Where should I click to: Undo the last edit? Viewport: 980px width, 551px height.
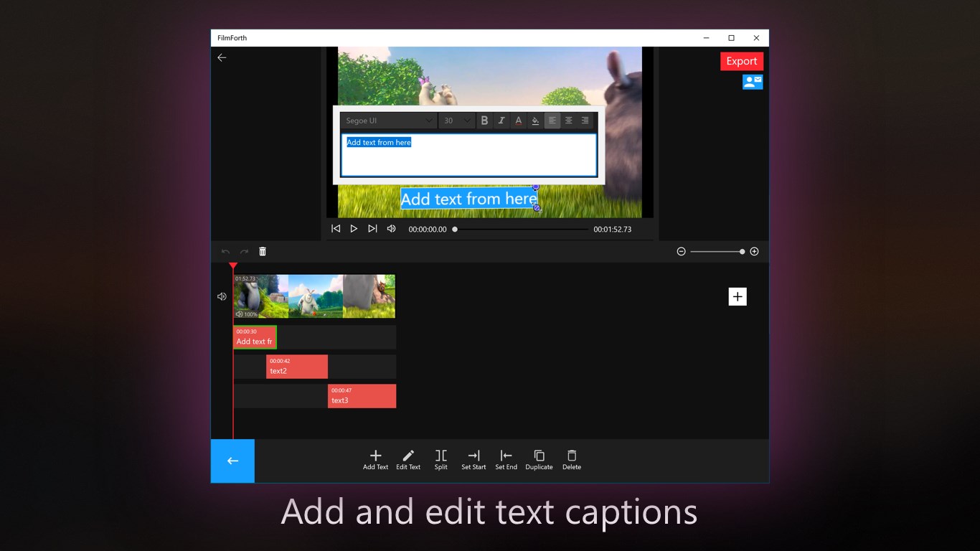pyautogui.click(x=225, y=252)
